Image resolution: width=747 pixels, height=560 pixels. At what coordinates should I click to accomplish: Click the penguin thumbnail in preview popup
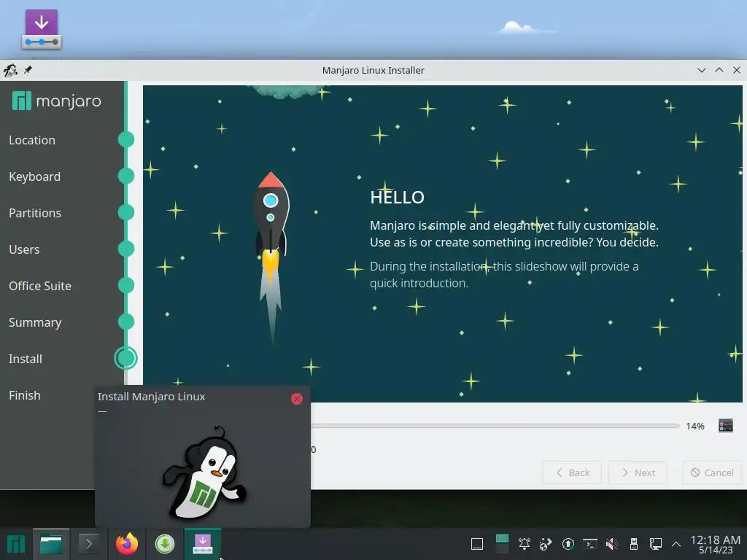[x=204, y=472]
